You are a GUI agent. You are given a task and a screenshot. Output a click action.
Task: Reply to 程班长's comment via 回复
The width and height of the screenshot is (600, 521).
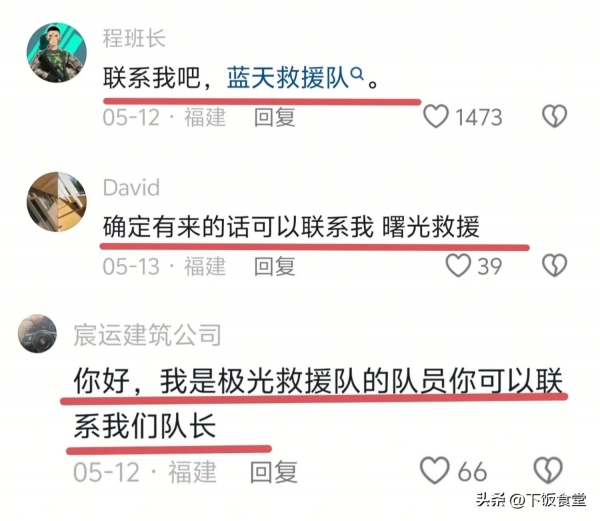coord(275,117)
